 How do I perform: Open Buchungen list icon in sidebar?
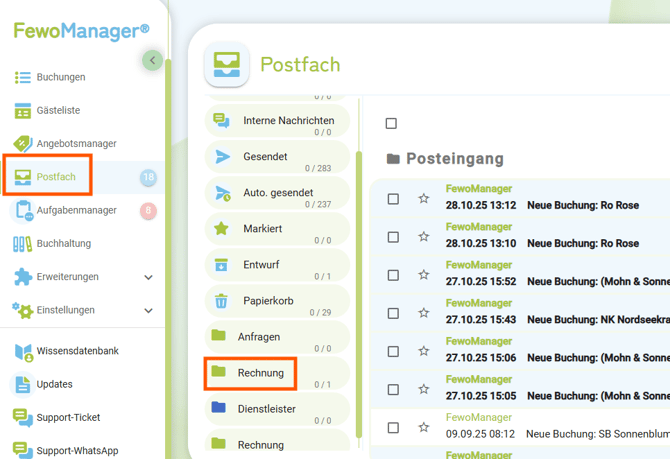[23, 77]
